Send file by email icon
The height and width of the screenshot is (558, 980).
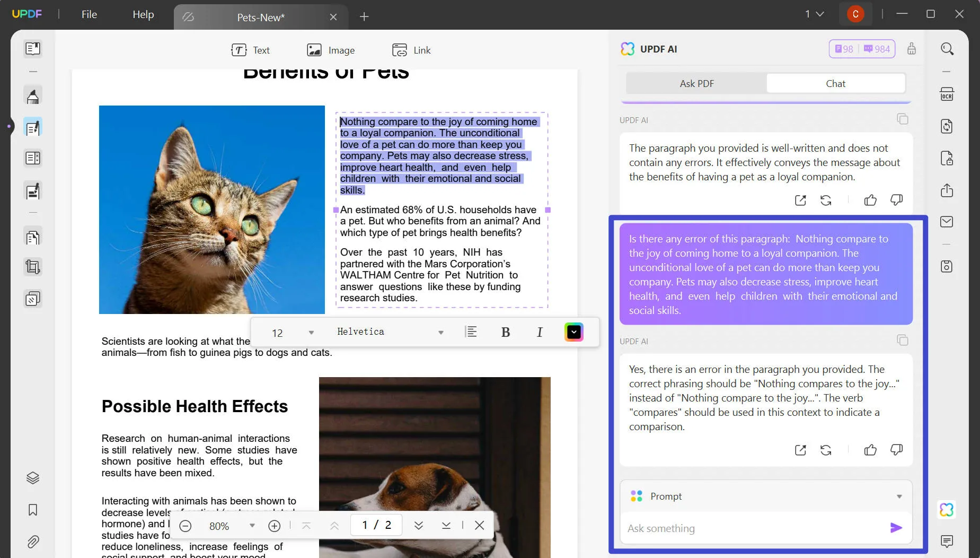(x=947, y=222)
